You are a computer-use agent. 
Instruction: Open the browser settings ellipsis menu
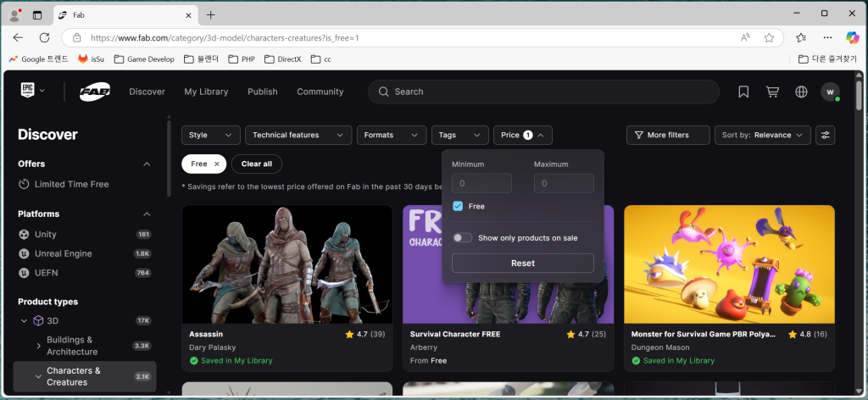click(827, 37)
